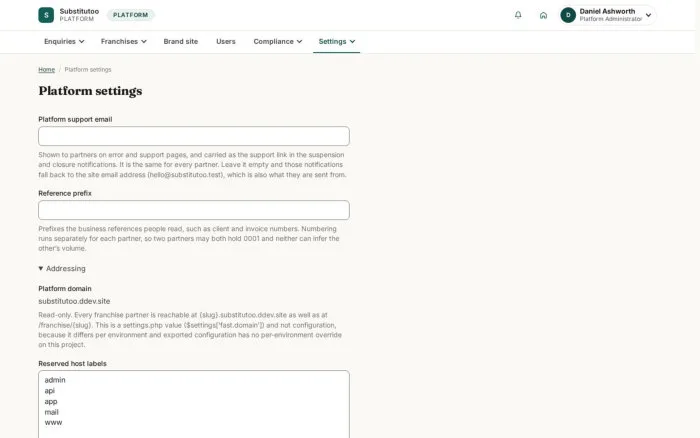The width and height of the screenshot is (700, 438).
Task: Focus the Reference prefix field
Action: tap(194, 210)
